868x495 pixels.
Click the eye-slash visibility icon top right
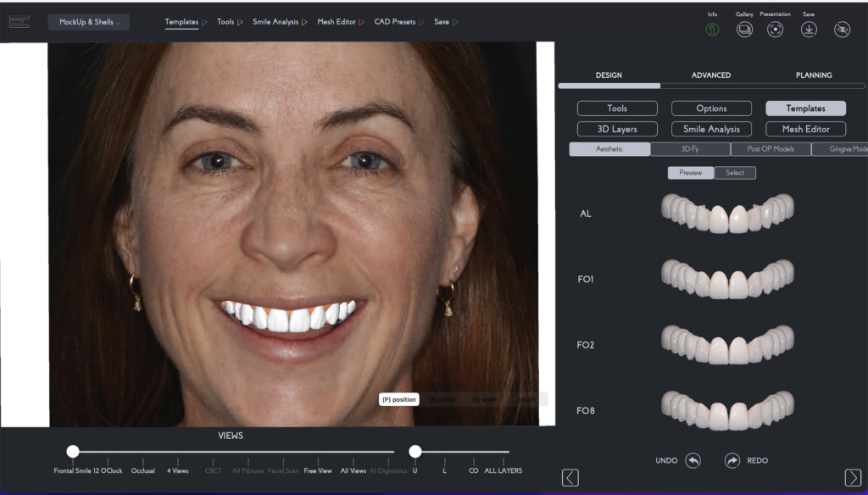coord(841,28)
